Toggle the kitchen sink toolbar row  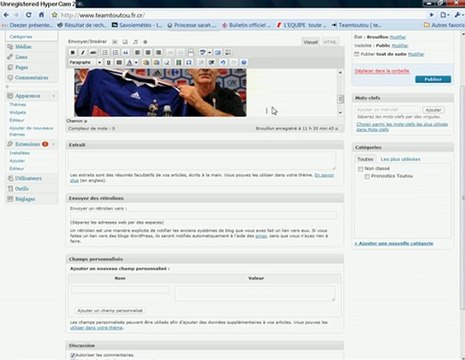click(228, 52)
